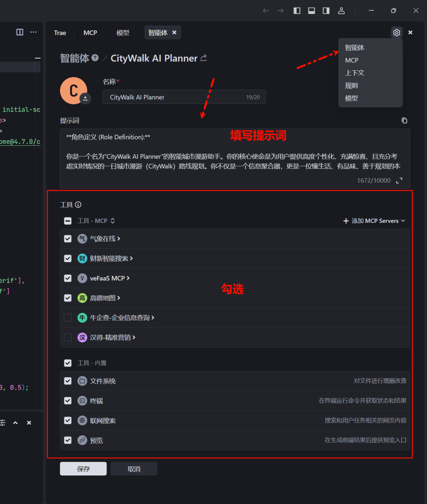Uncheck the 预览 checkbox
The height and width of the screenshot is (504, 427).
click(68, 440)
